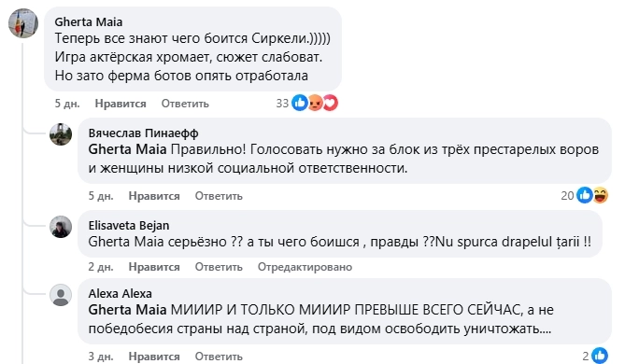This screenshot has width=625, height=364.
Task: Open the Вячеслав Пинаефф author name link
Action: (x=144, y=133)
